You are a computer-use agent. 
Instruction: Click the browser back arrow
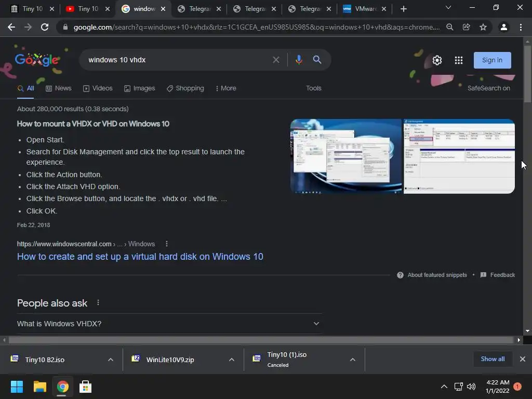11,27
